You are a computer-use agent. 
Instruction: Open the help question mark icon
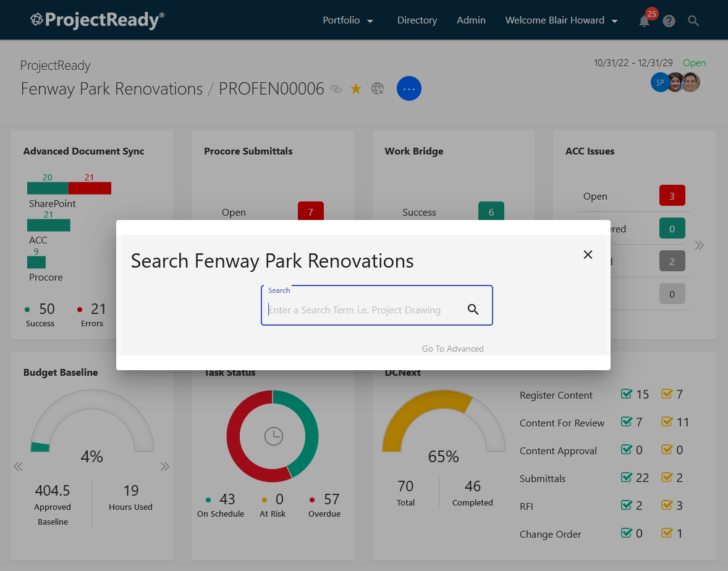[669, 20]
